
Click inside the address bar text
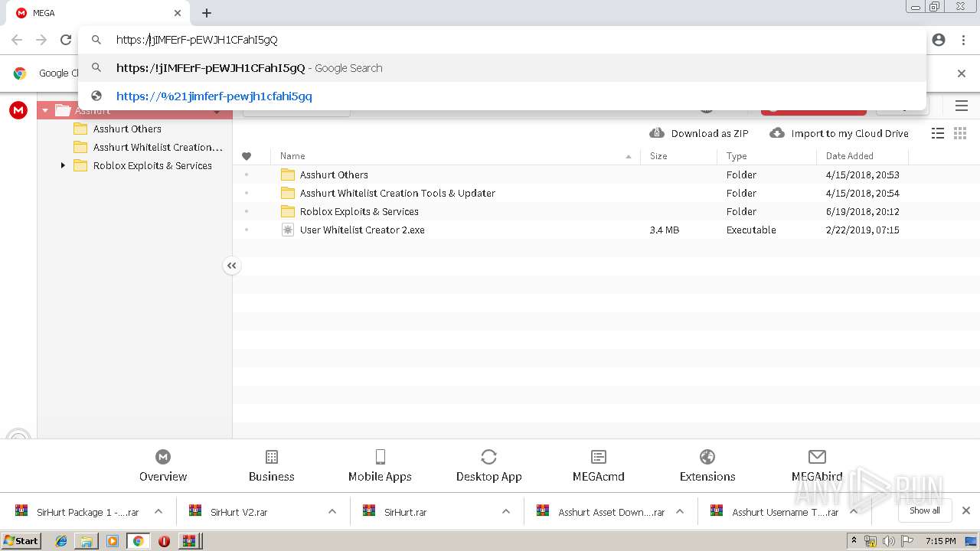coord(197,40)
